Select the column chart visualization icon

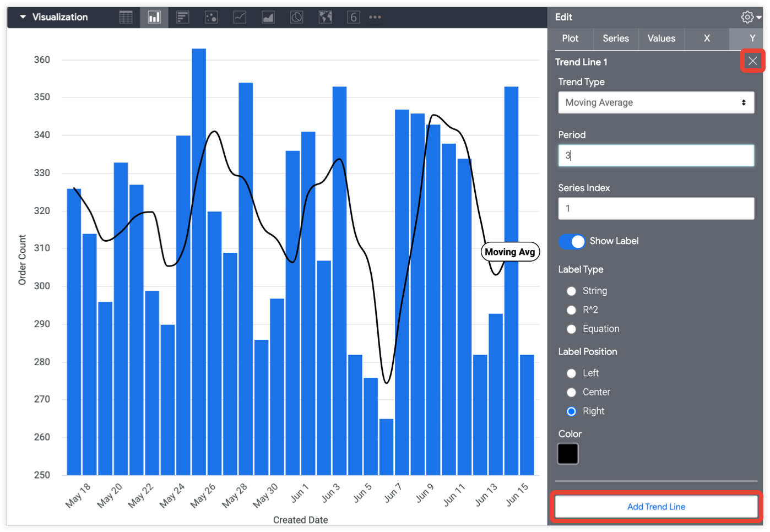click(x=154, y=17)
